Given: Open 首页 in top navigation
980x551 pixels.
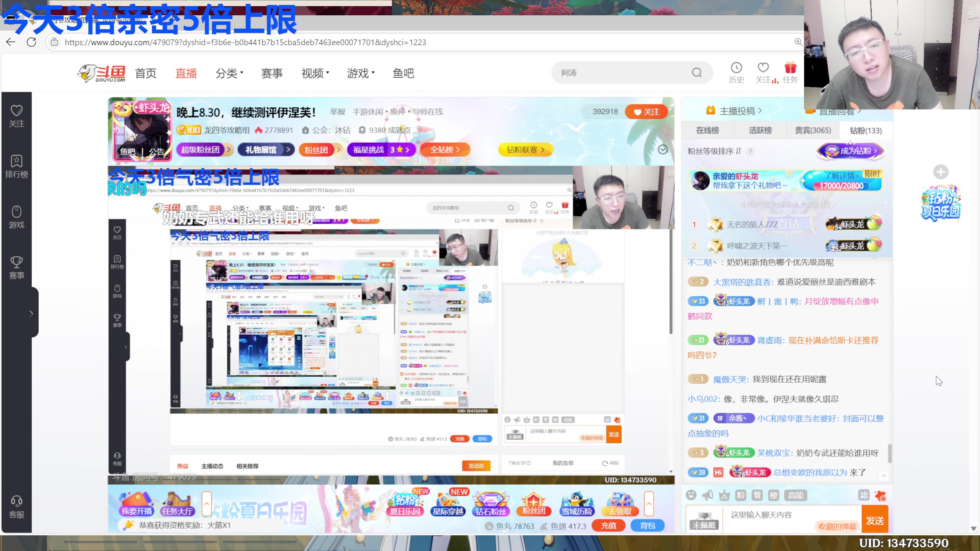Looking at the screenshot, I should [x=146, y=73].
